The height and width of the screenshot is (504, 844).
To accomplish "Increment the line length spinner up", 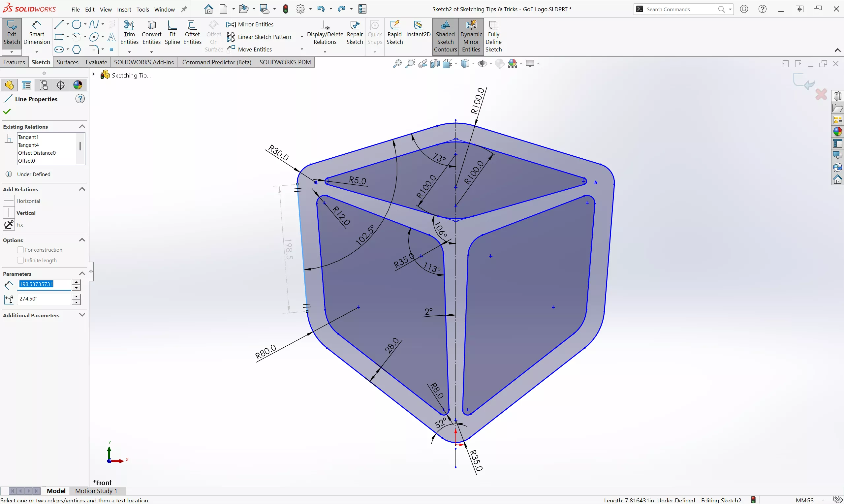I will pyautogui.click(x=77, y=282).
